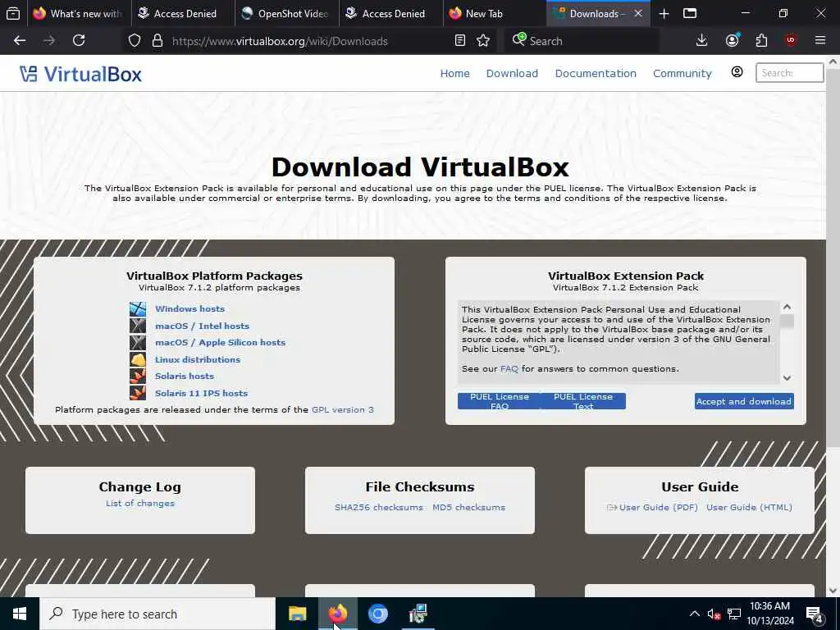Screen dimensions: 840x630
Task: Open the Community menu item
Action: point(682,73)
